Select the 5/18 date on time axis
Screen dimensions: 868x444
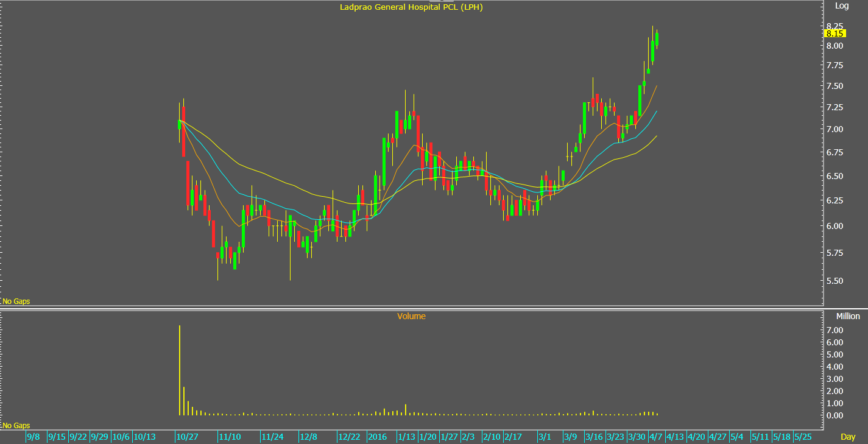click(x=781, y=437)
